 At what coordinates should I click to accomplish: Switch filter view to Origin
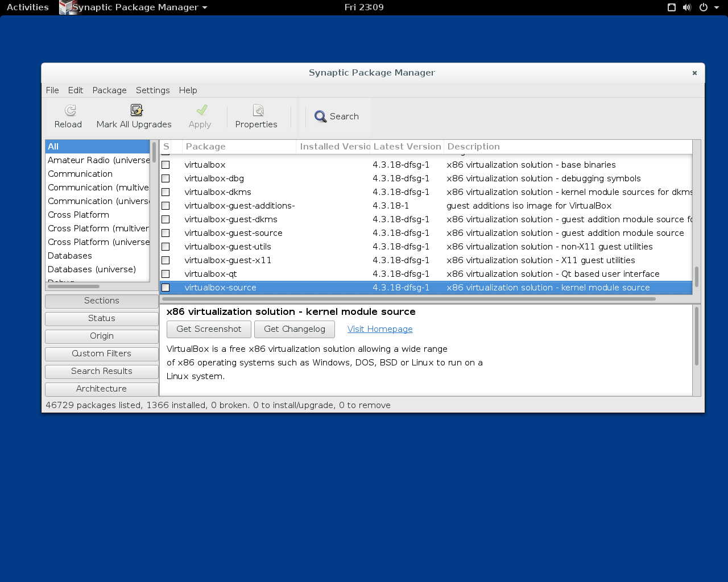[x=102, y=336]
